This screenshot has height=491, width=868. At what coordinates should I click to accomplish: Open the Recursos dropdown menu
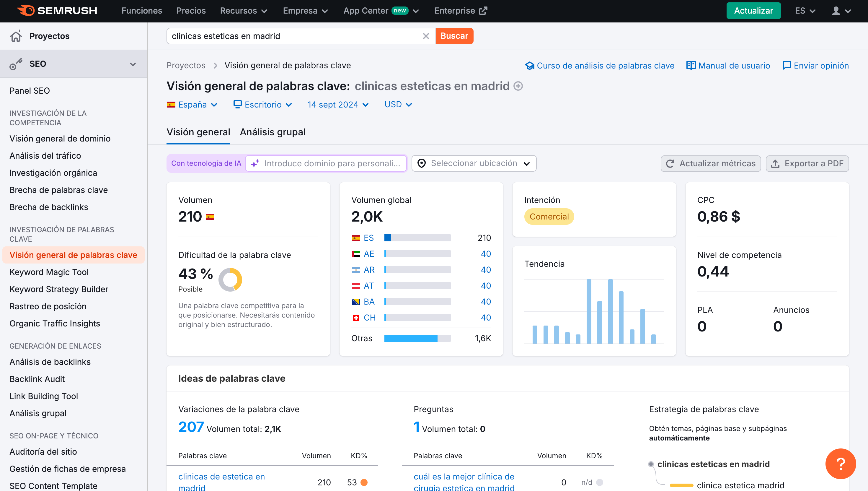click(x=243, y=11)
